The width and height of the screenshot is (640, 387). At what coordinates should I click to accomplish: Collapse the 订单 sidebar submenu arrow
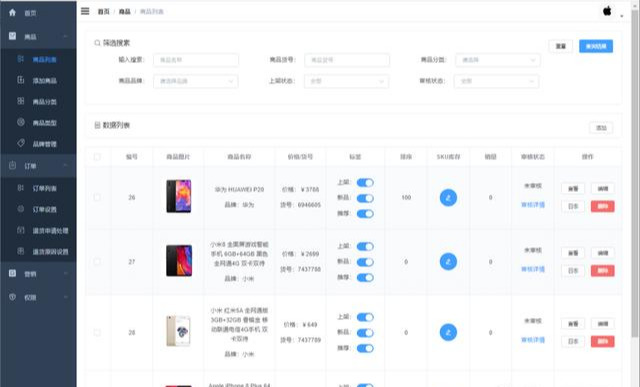tap(65, 165)
